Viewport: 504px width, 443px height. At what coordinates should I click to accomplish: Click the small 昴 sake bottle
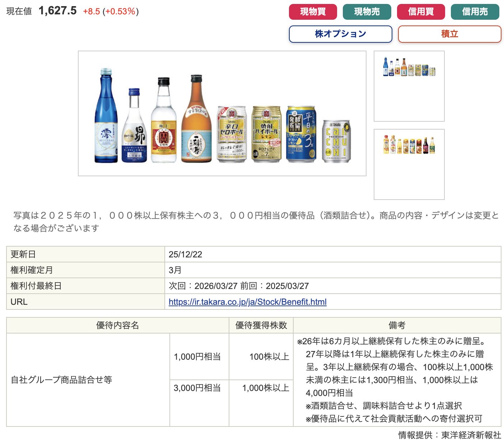coord(134,127)
